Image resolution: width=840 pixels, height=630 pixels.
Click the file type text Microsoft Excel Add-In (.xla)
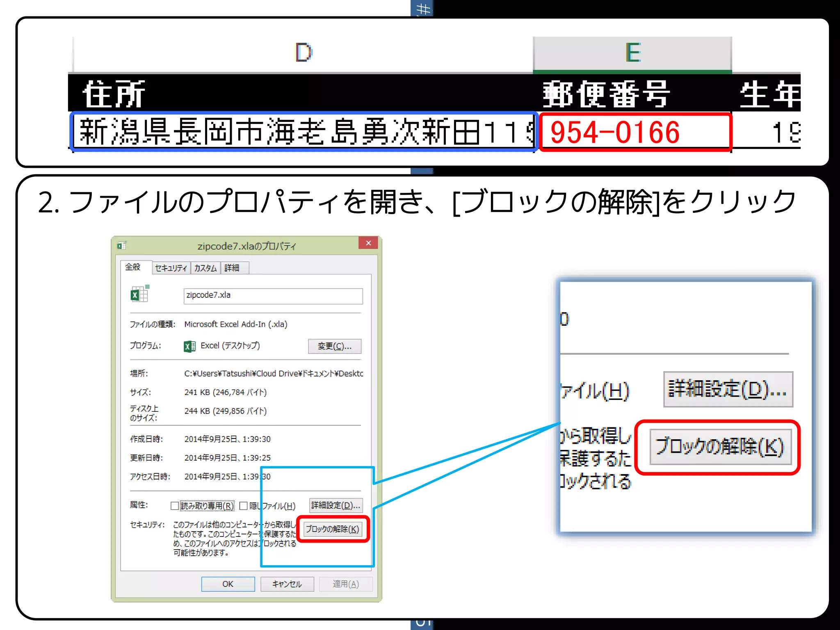tap(236, 324)
